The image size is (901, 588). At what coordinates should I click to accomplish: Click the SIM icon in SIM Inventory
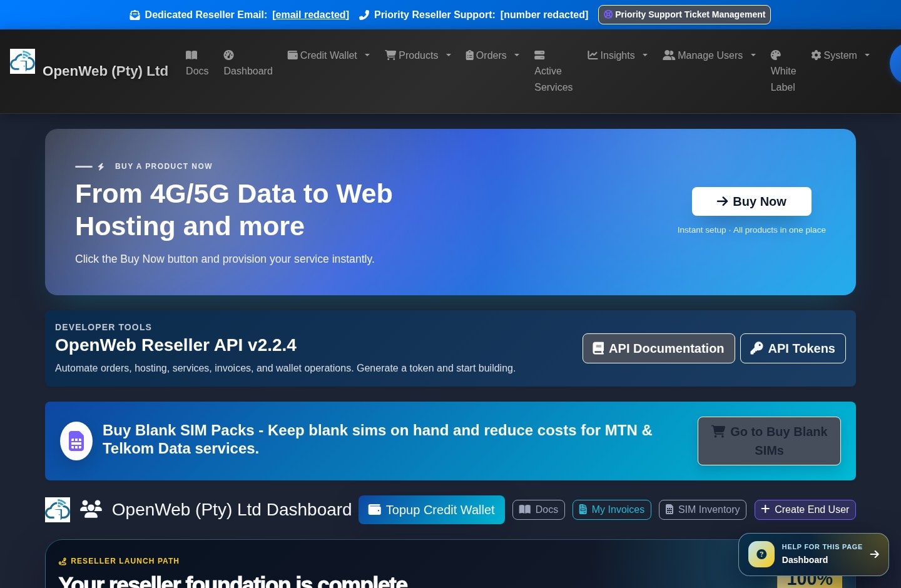(669, 510)
